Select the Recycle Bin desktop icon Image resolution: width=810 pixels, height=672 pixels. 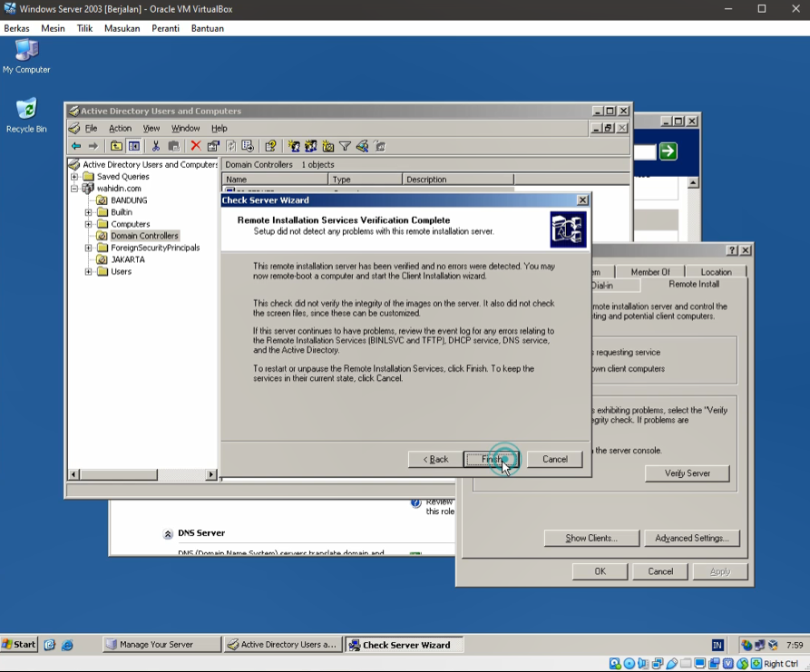pos(26,116)
